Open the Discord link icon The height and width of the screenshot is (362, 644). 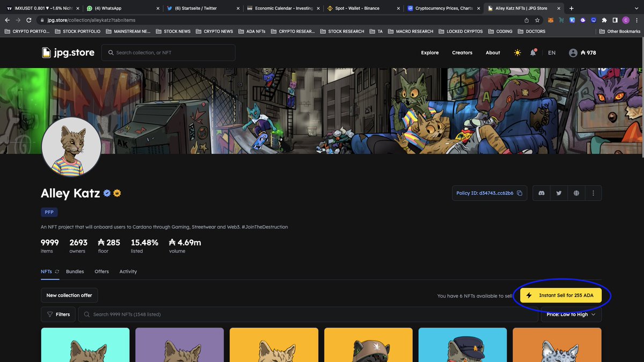[x=541, y=193]
